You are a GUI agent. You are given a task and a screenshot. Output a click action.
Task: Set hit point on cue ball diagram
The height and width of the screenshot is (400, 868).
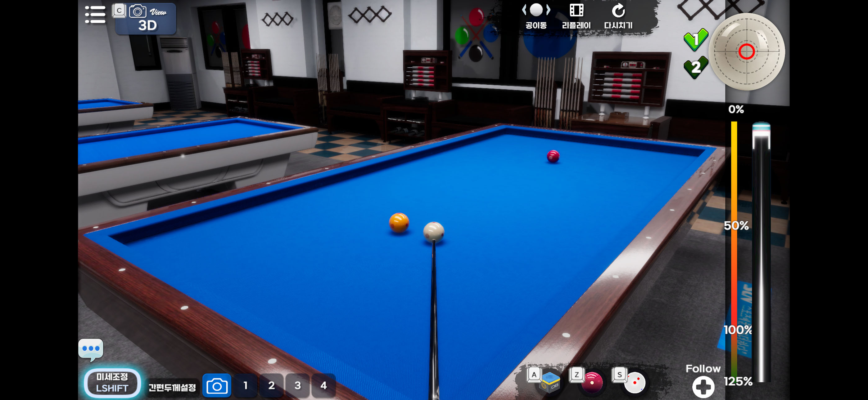point(747,51)
